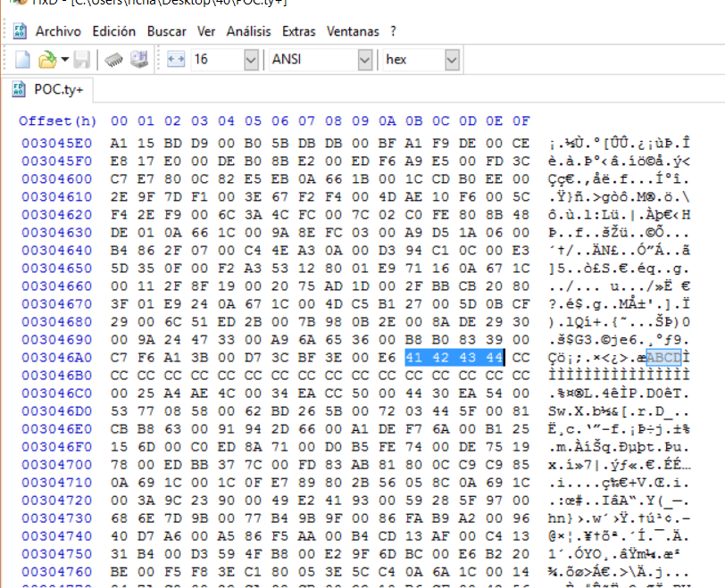Viewport: 725px width, 588px height.
Task: Click the New file icon
Action: coord(23,60)
